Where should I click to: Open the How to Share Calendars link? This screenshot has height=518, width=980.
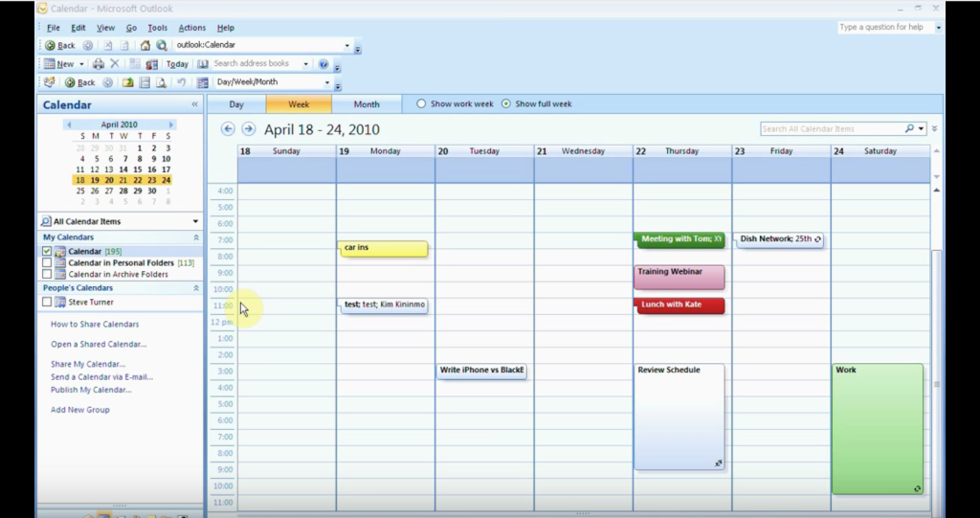[95, 324]
